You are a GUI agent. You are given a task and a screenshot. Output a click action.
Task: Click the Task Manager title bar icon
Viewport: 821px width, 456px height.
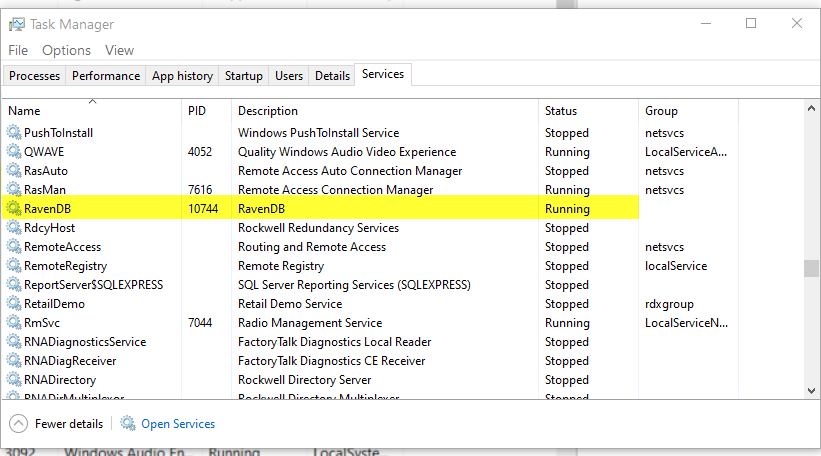point(17,24)
